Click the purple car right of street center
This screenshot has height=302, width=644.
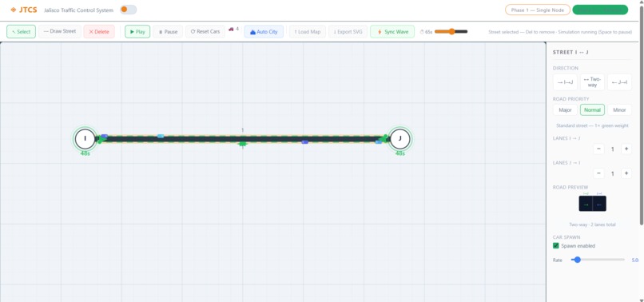pyautogui.click(x=304, y=141)
